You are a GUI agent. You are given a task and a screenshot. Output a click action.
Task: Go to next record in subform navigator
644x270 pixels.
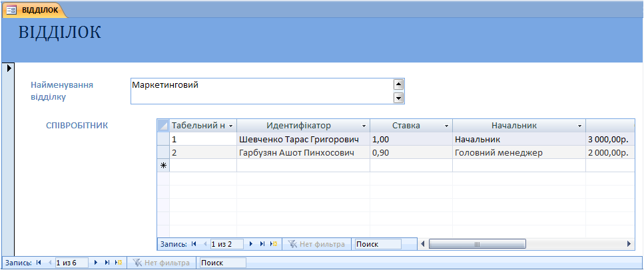click(251, 244)
